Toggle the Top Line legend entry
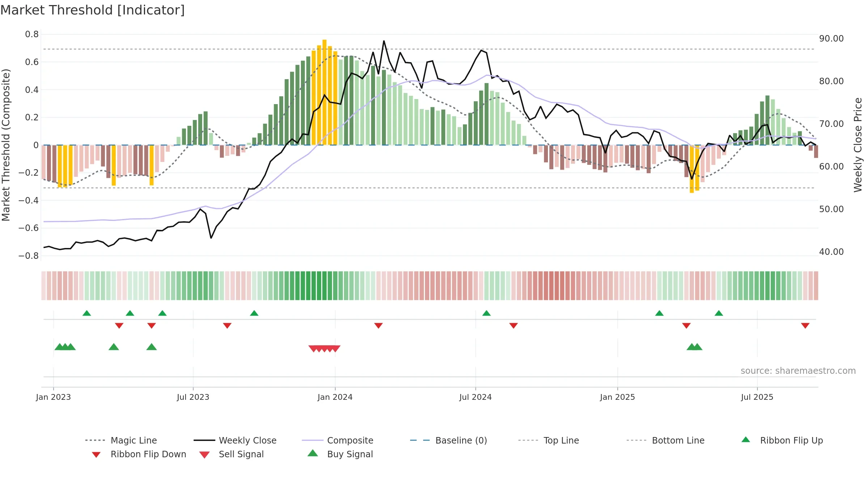This screenshot has width=868, height=488. 549,440
